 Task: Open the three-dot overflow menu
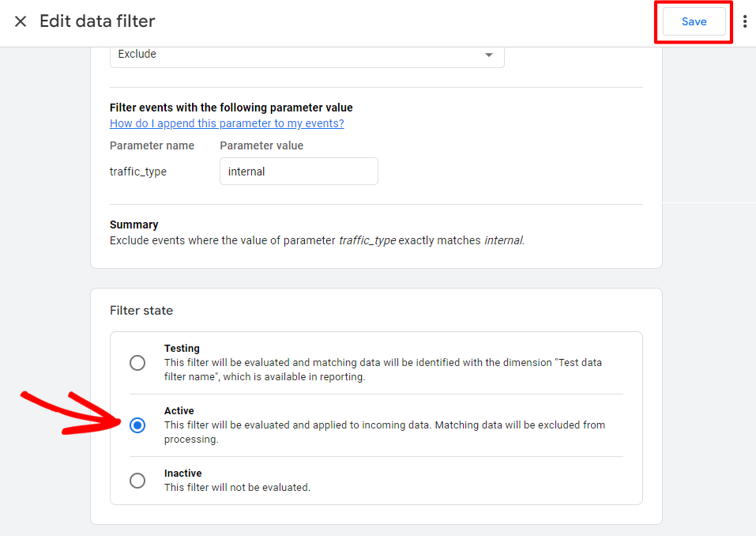[745, 21]
